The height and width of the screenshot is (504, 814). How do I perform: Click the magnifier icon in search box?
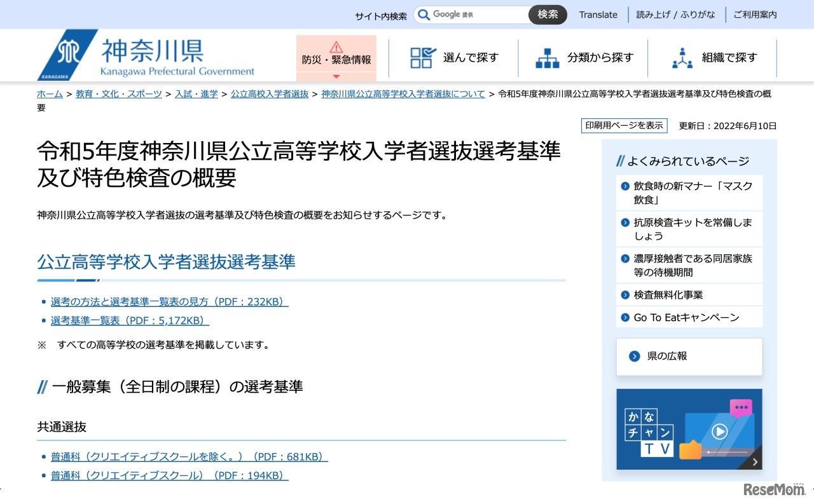point(424,15)
